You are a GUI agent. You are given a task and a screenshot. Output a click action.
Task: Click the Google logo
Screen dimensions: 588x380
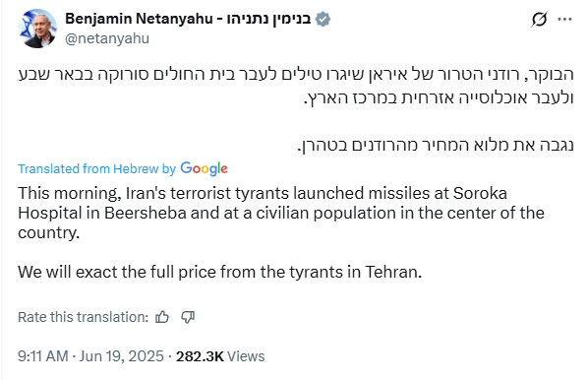coord(204,168)
